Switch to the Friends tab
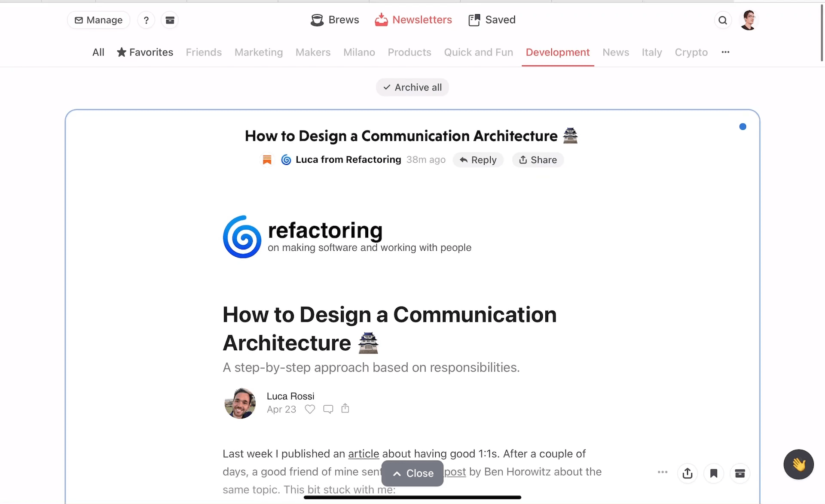825x504 pixels. [204, 52]
